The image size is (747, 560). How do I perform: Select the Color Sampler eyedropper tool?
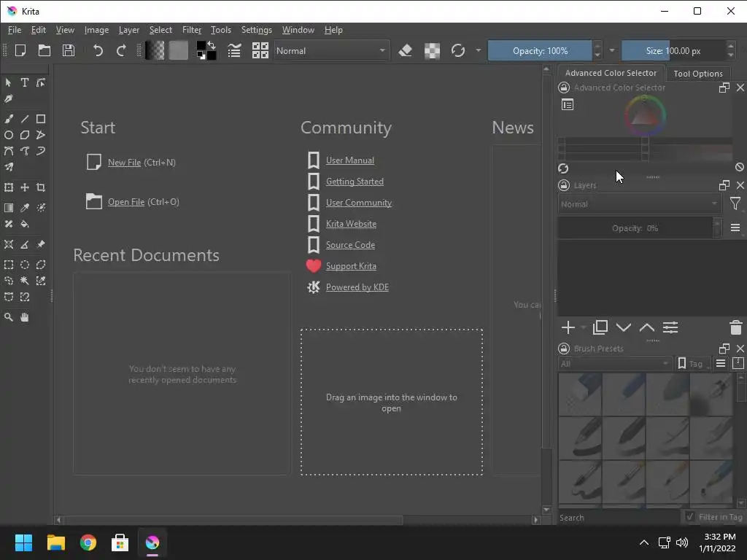click(25, 208)
